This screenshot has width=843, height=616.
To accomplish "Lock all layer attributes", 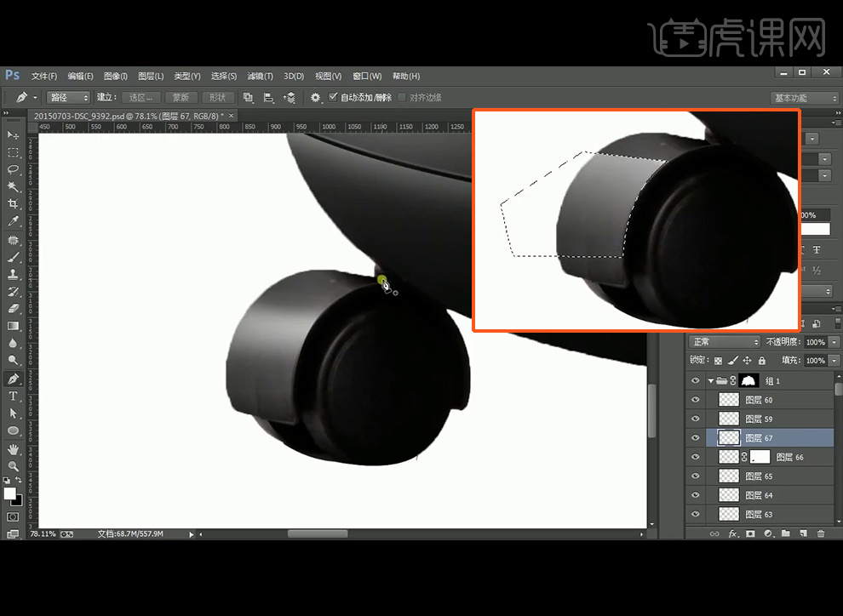I will click(762, 361).
